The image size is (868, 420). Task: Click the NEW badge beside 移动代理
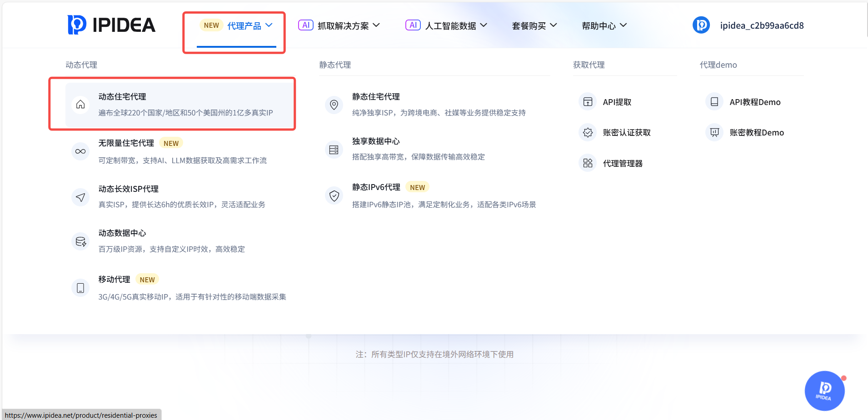[147, 280]
